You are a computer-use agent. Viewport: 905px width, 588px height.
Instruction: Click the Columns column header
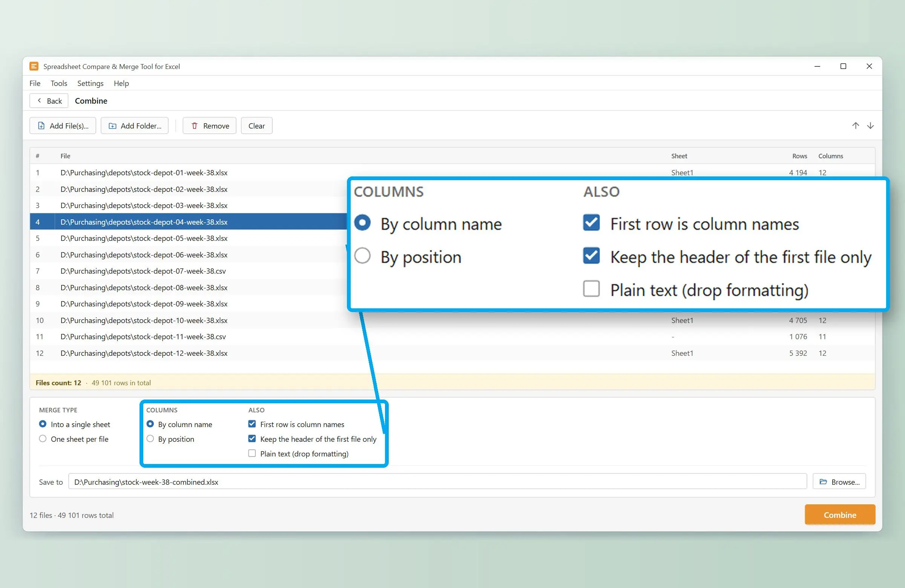click(x=830, y=156)
